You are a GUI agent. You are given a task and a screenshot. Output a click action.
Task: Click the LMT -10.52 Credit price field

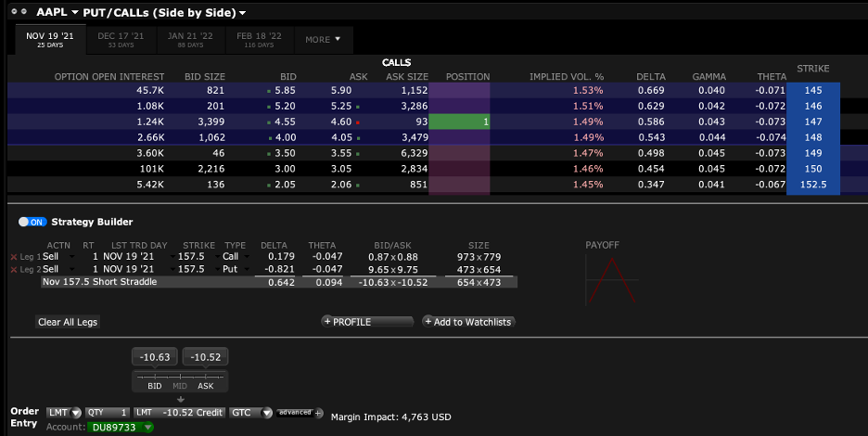(x=179, y=413)
